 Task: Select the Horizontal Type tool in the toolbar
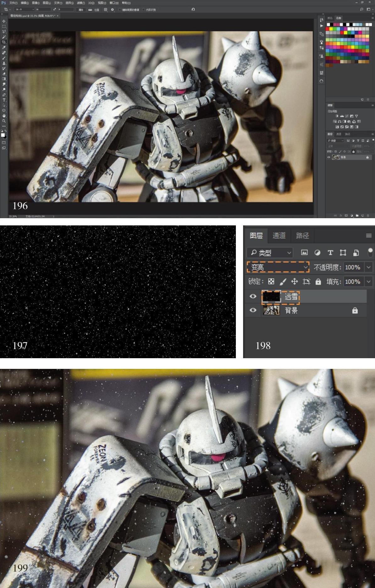4,100
